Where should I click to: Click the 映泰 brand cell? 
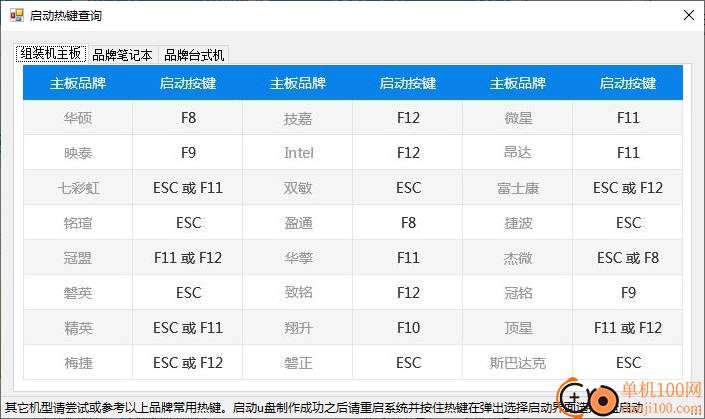78,153
